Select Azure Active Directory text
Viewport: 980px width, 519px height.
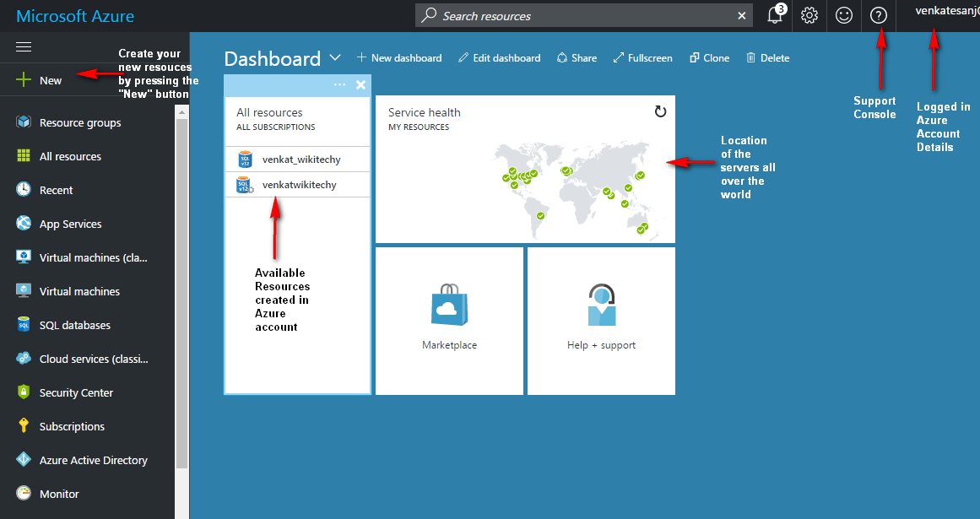93,460
